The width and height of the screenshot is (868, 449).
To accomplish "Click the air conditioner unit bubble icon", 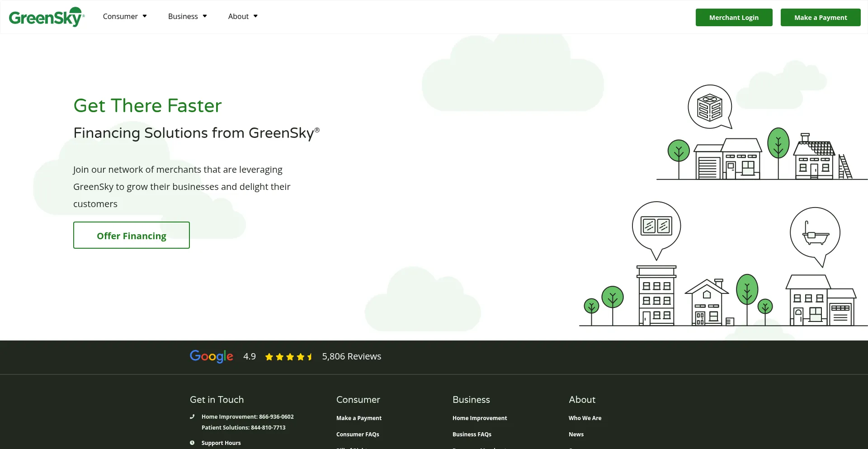I will pyautogui.click(x=709, y=107).
